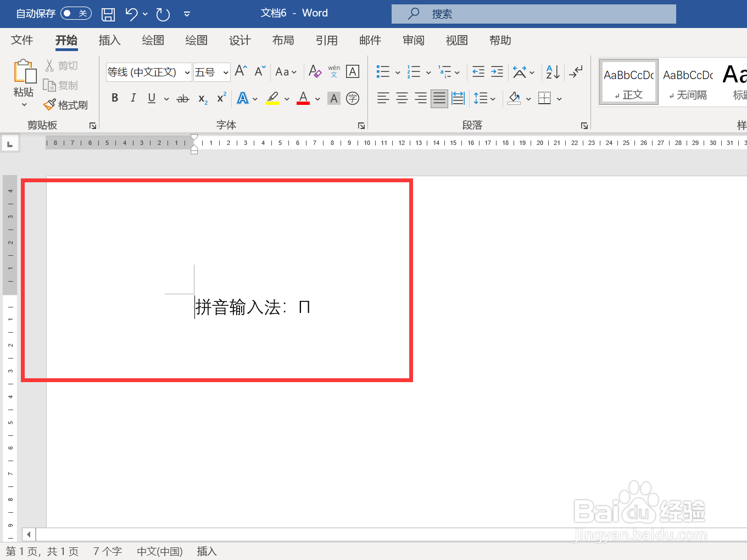Apply an enclosed character (带圈字符)
This screenshot has width=747, height=560.
[352, 98]
